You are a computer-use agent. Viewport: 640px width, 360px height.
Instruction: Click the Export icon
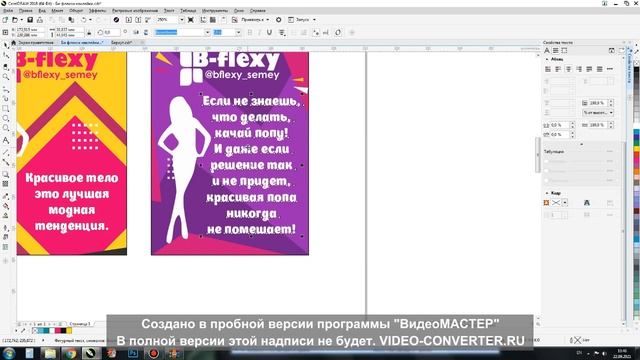pos(138,20)
